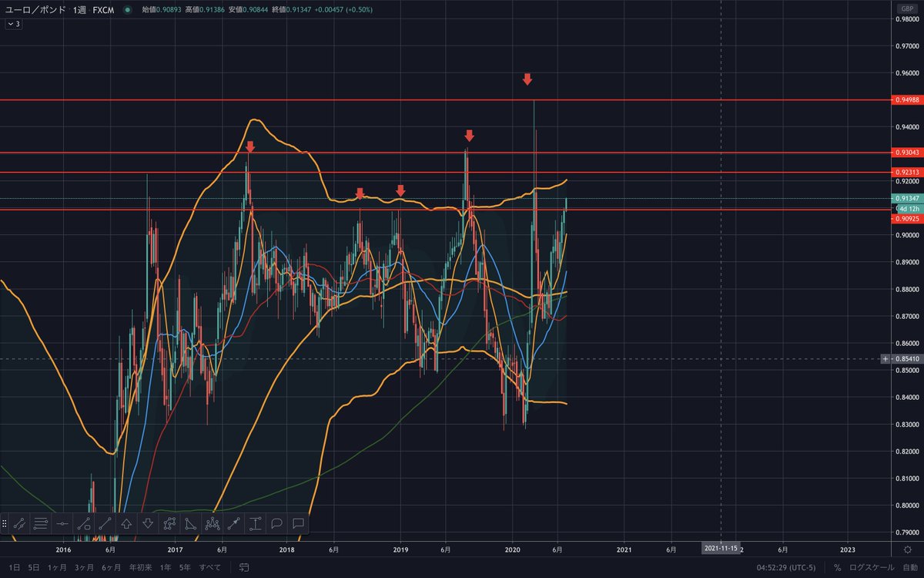Select the arrow line drawing tool

pos(234,524)
